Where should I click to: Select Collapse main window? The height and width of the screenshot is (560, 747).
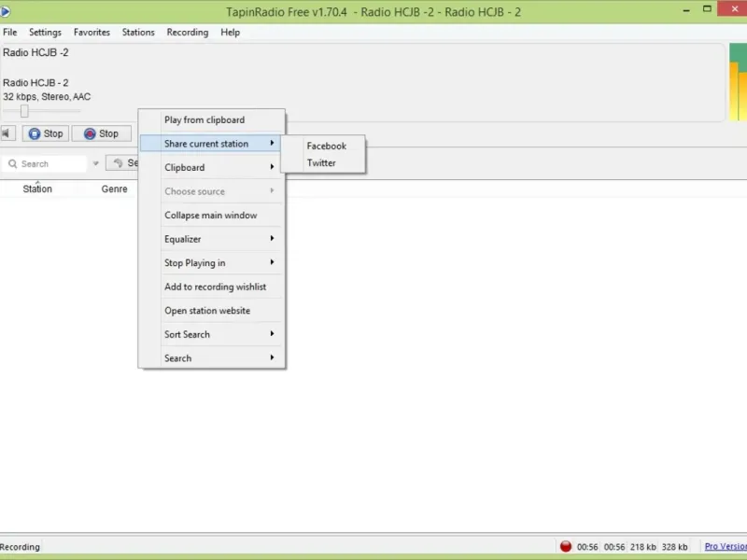212,216
